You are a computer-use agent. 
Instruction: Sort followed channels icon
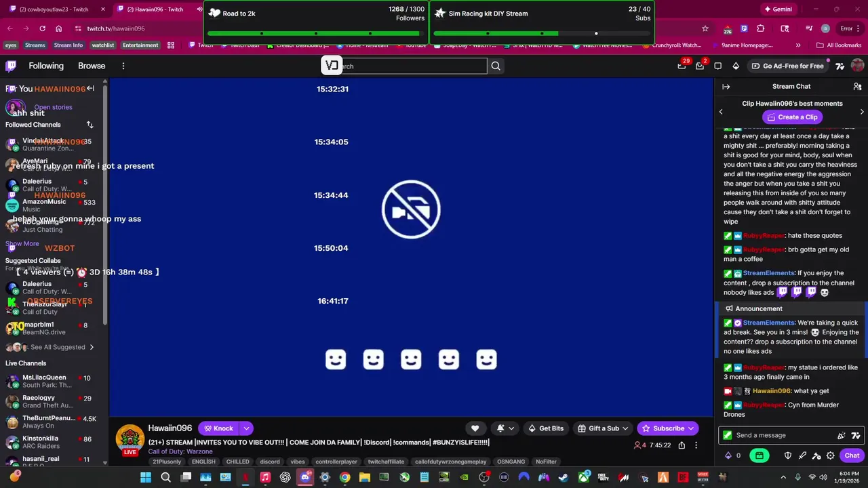[90, 125]
